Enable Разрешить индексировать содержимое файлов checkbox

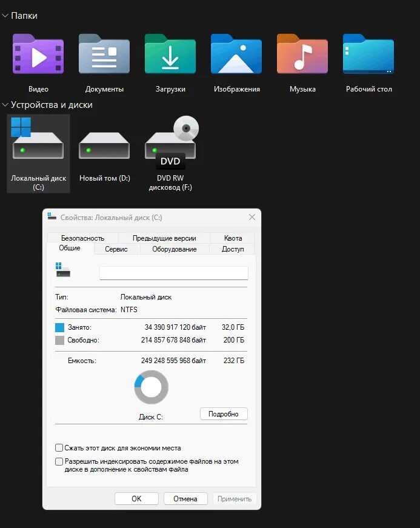click(x=59, y=461)
